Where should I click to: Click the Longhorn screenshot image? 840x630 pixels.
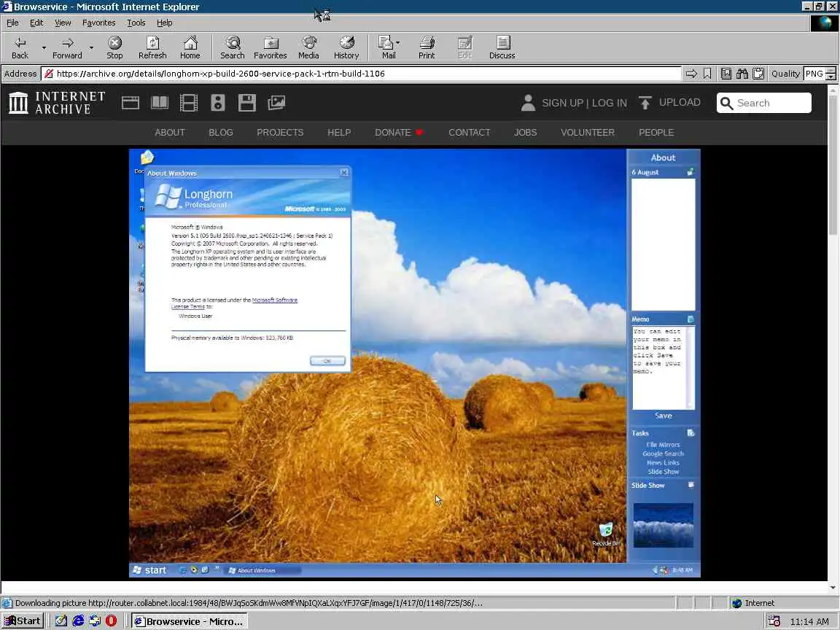pyautogui.click(x=415, y=363)
